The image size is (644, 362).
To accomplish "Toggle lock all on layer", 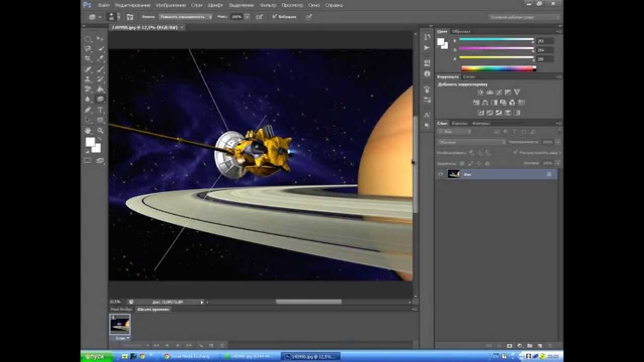I will point(487,163).
